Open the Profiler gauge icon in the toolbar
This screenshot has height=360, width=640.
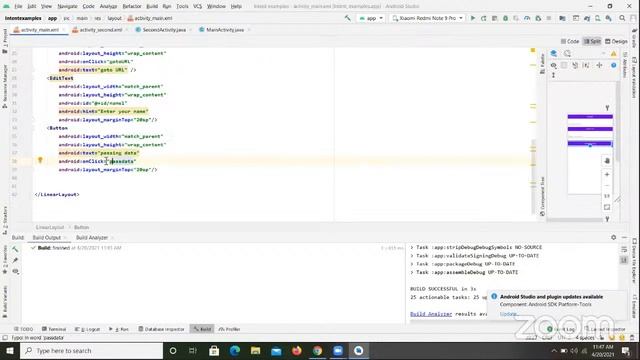tap(527, 18)
